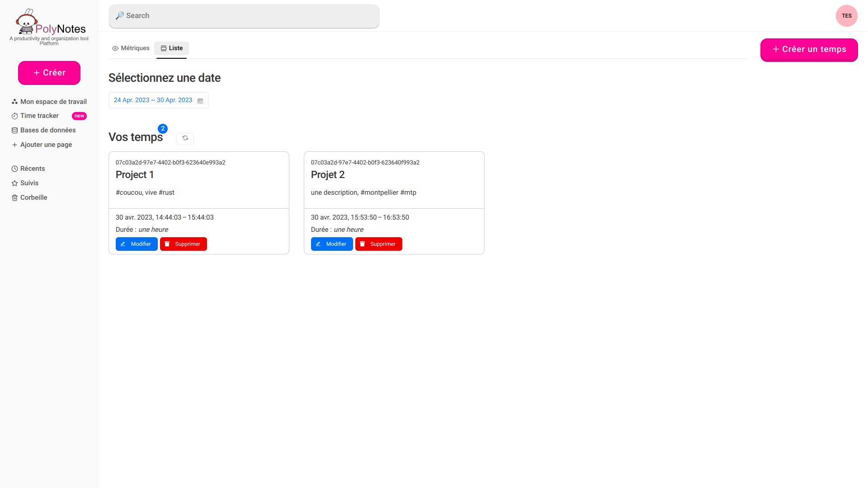
Task: Open the TES user avatar
Action: (846, 16)
